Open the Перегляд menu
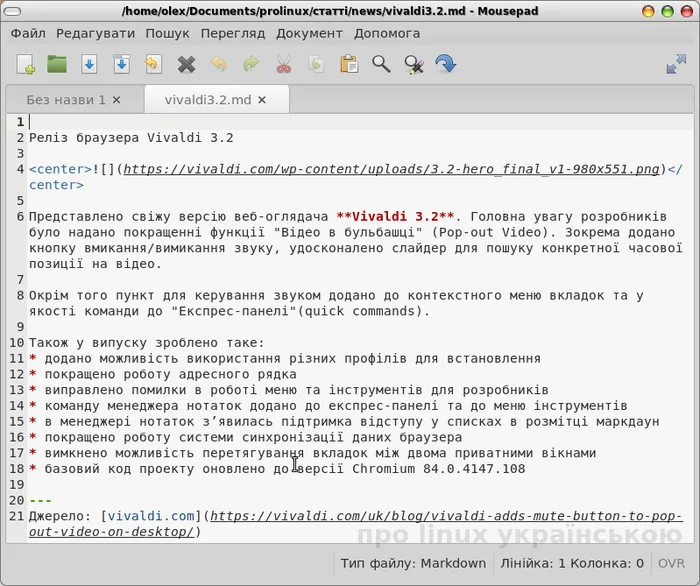Screen dimensions: 700x586 tap(233, 33)
